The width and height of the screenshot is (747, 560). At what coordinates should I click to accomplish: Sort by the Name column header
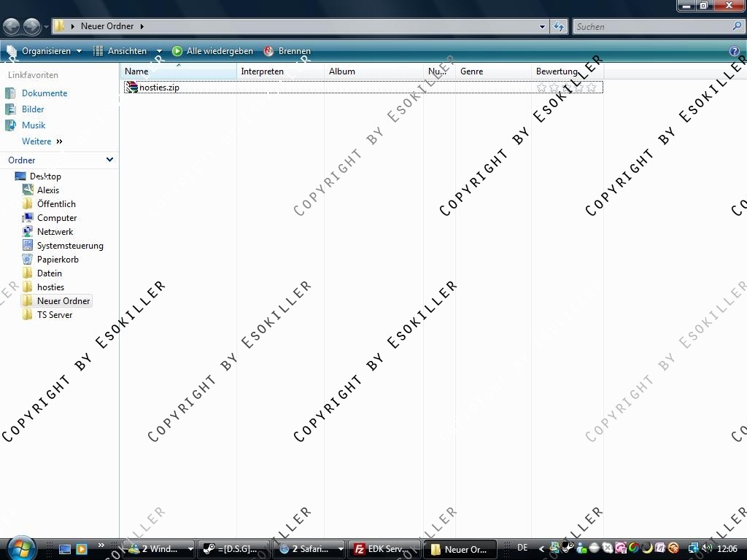[x=178, y=71]
